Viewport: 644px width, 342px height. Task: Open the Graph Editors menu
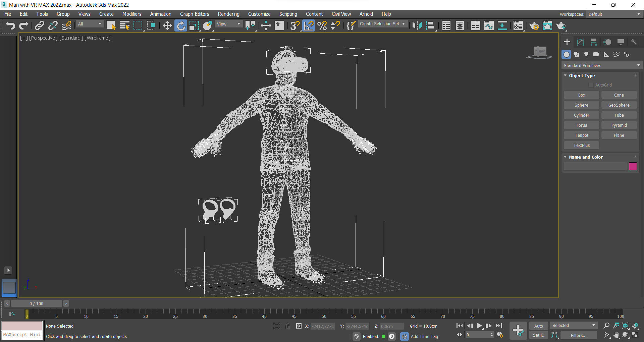(x=195, y=14)
